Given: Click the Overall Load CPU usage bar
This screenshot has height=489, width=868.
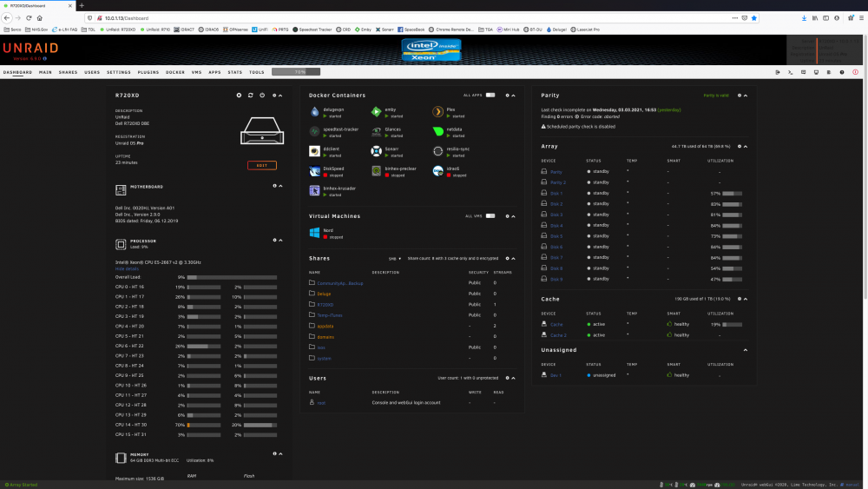Looking at the screenshot, I should coord(232,277).
